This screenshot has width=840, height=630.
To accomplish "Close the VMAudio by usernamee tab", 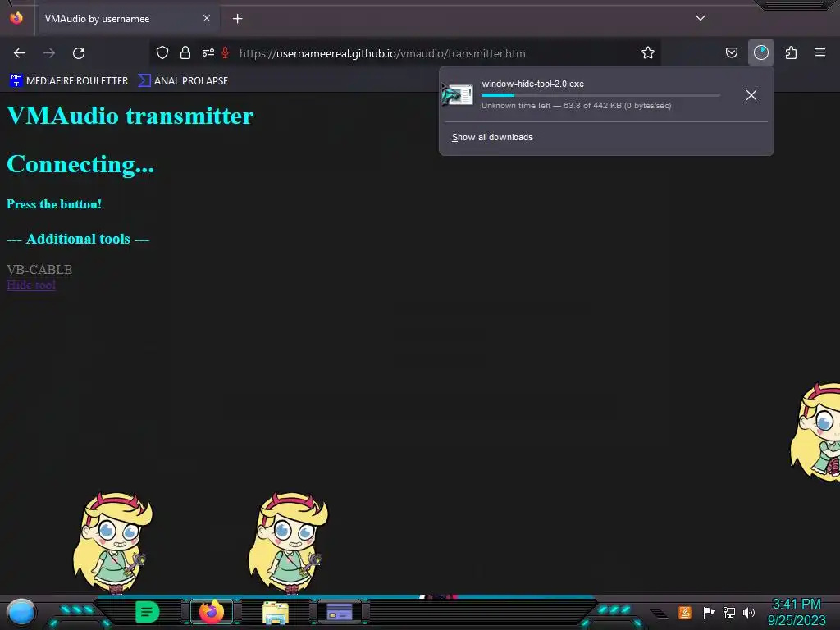I will coord(207,18).
